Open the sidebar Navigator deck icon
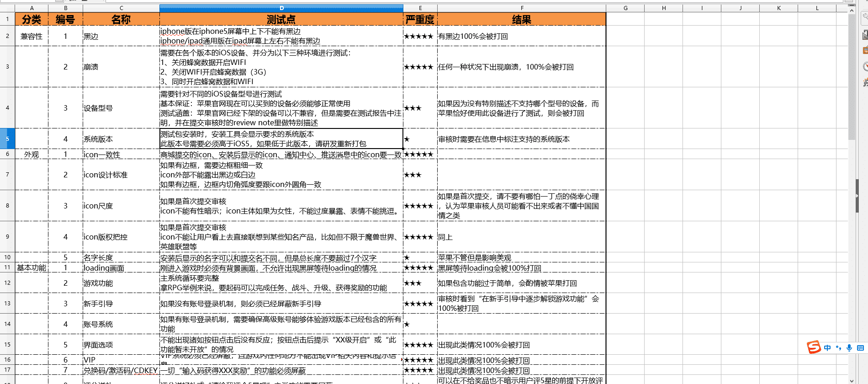Screen dimensions: 868x384 (865, 66)
